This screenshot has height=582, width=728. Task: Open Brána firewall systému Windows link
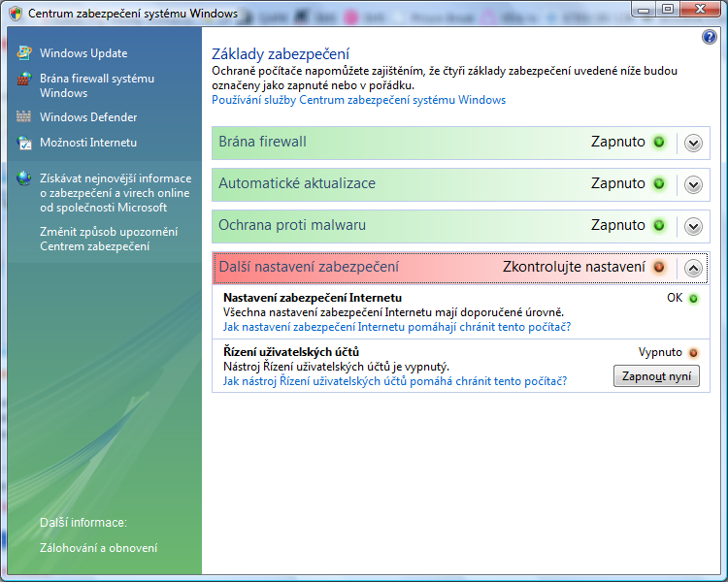[97, 86]
